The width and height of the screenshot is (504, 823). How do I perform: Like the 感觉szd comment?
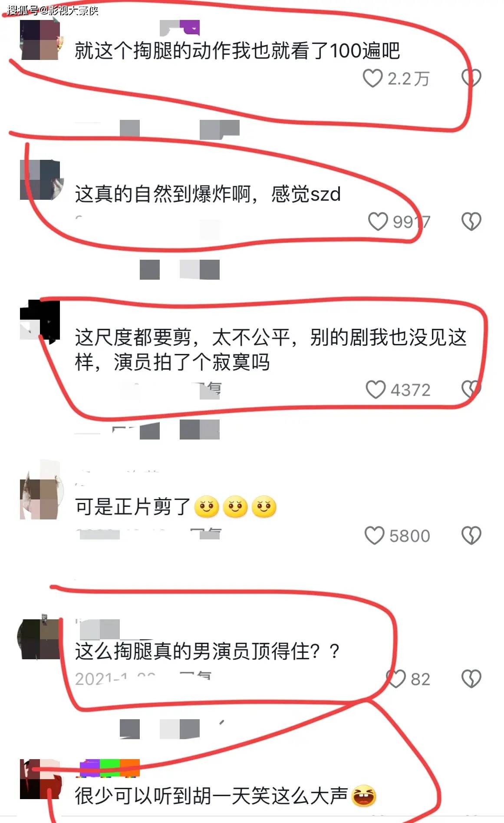(378, 221)
